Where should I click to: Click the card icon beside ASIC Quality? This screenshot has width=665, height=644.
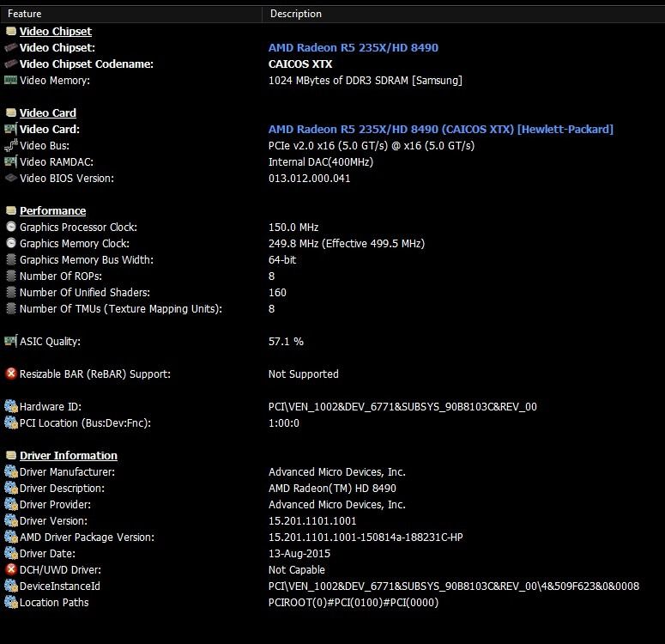(x=10, y=341)
